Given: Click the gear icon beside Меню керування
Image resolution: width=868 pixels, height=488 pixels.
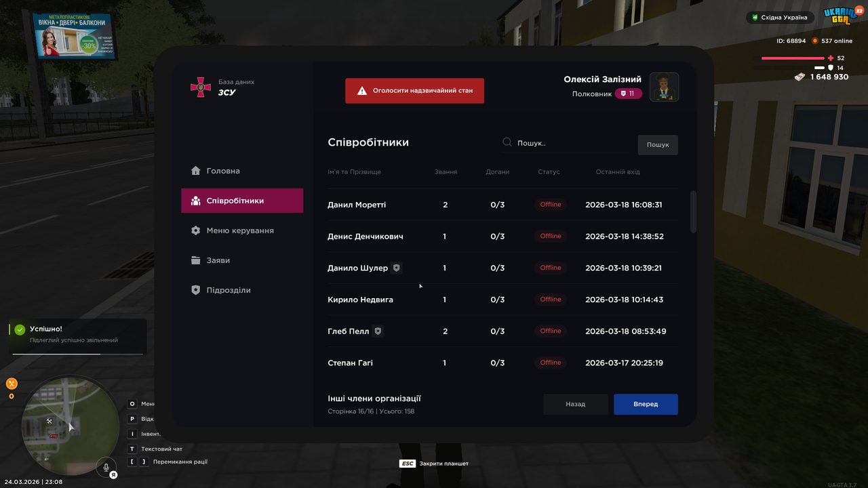Looking at the screenshot, I should [195, 230].
